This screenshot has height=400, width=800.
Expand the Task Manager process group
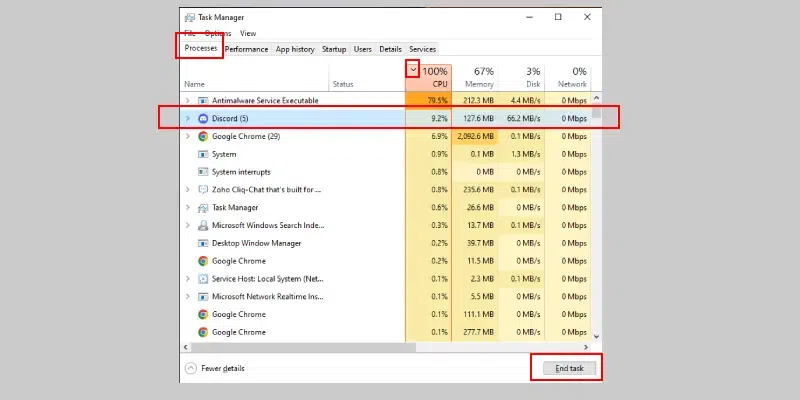click(x=187, y=208)
